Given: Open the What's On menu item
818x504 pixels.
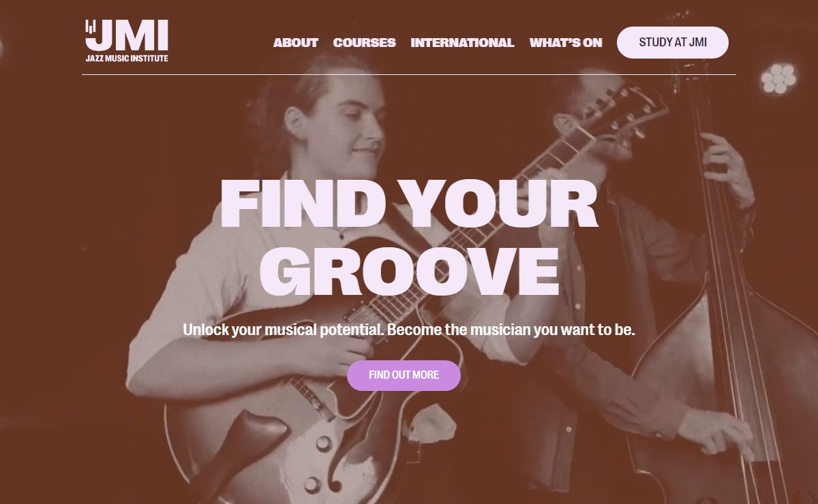Looking at the screenshot, I should tap(566, 42).
